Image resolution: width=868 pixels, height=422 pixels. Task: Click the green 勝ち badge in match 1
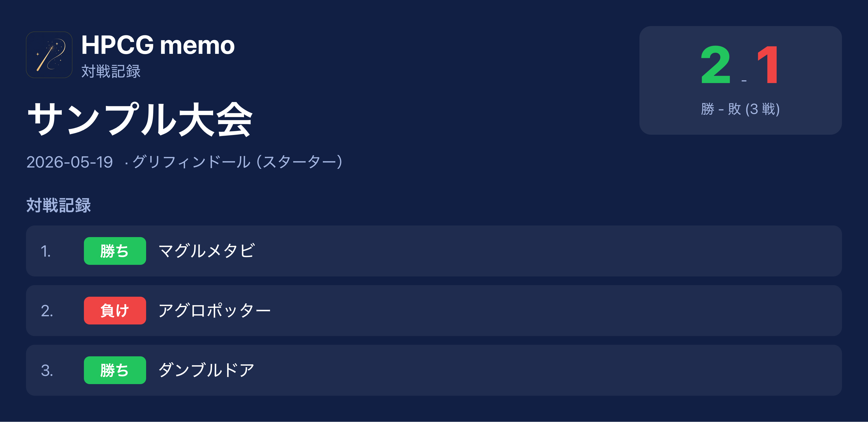coord(115,251)
